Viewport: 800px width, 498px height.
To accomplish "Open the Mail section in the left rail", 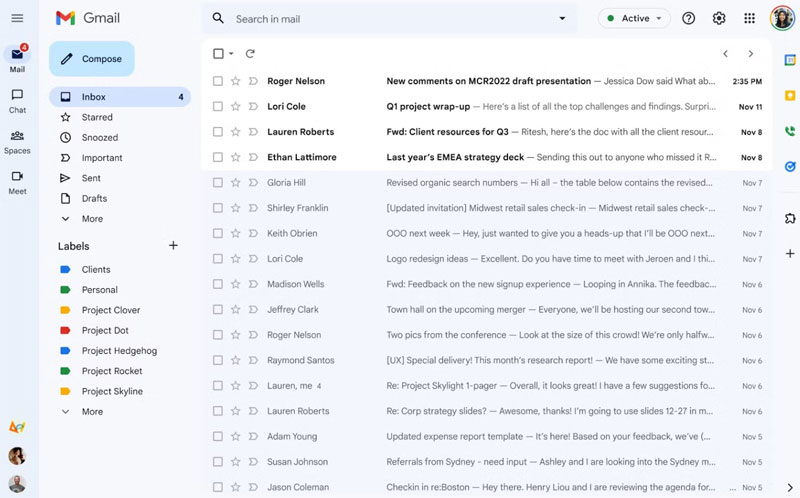I will pos(17,59).
